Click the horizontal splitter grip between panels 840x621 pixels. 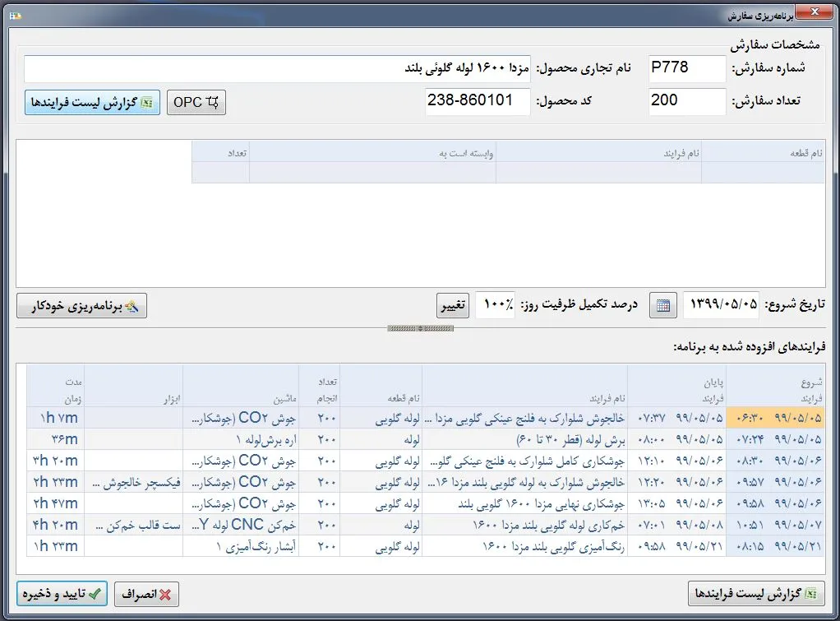(x=420, y=328)
